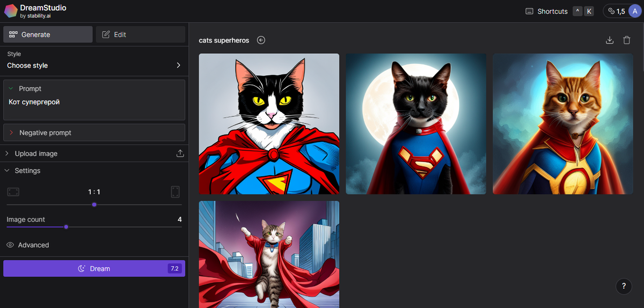Switch to the Edit tab
Viewport: 644px width, 308px height.
tap(141, 34)
